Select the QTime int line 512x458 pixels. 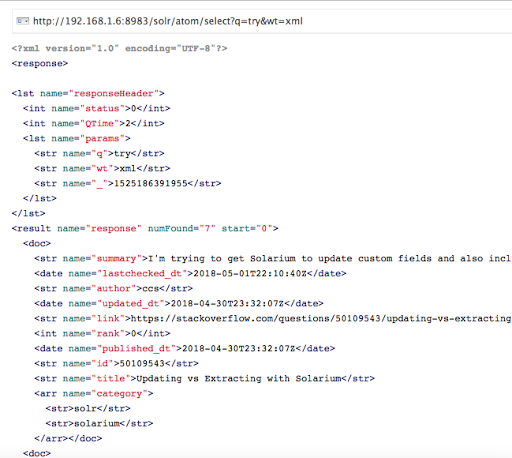[94, 124]
